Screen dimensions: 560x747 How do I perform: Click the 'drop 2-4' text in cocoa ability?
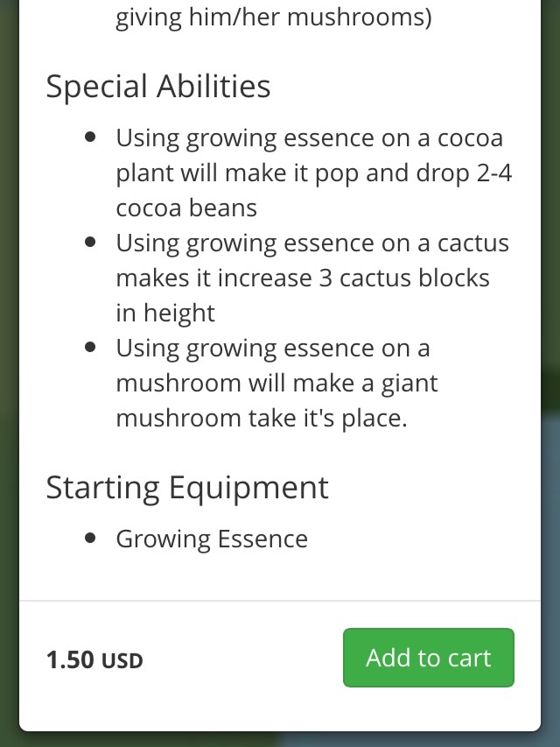click(472, 173)
